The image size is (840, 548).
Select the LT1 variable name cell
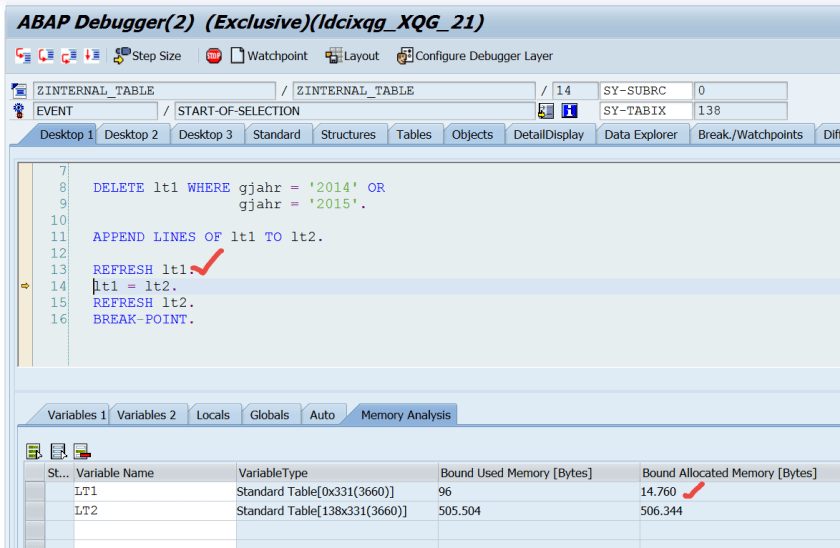pos(154,492)
